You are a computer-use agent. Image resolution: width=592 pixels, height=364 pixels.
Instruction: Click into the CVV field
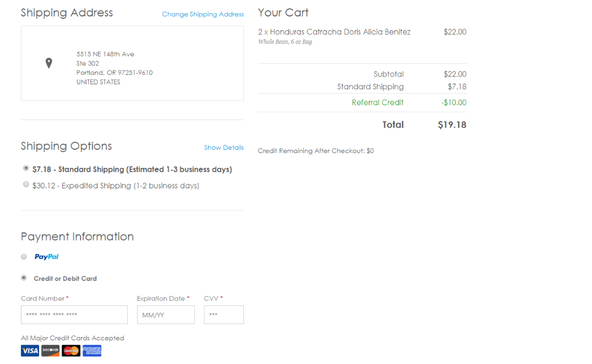pyautogui.click(x=224, y=315)
